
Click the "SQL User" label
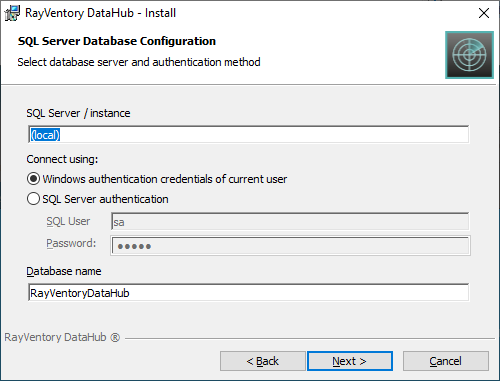click(x=68, y=221)
